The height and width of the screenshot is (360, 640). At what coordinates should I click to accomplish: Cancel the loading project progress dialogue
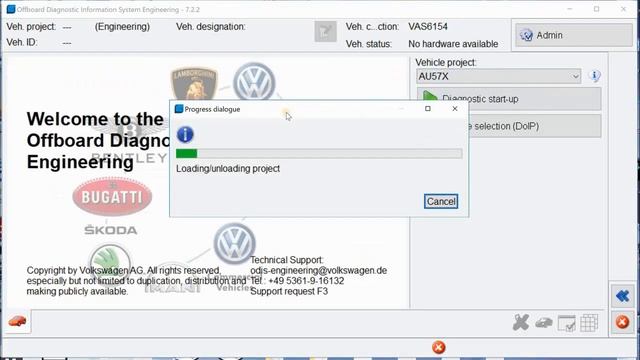[x=441, y=201]
